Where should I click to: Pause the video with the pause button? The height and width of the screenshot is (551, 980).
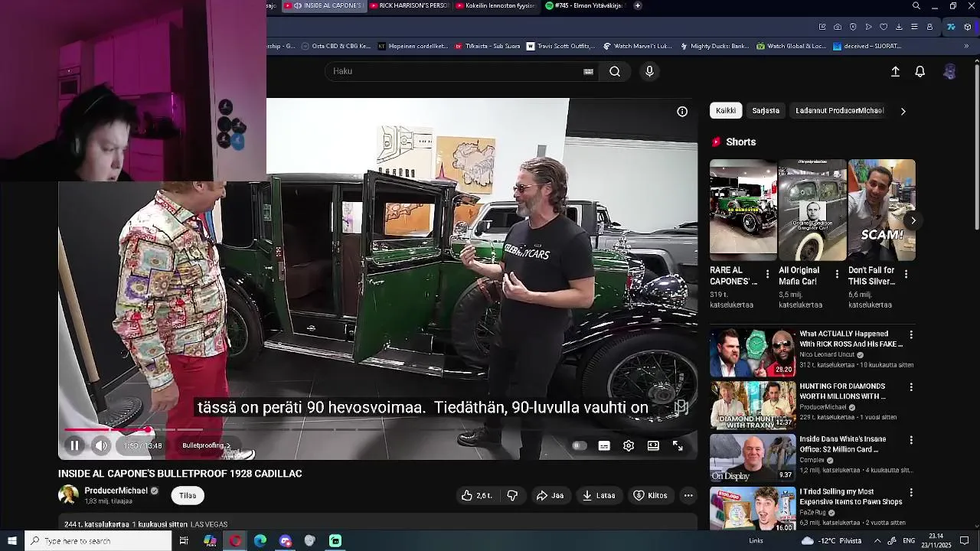pos(74,445)
